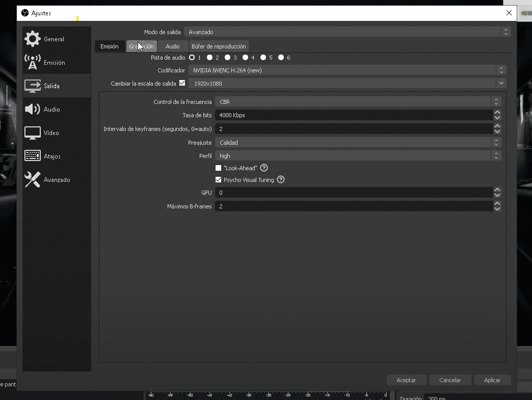Open Audio settings speaker icon

33,110
